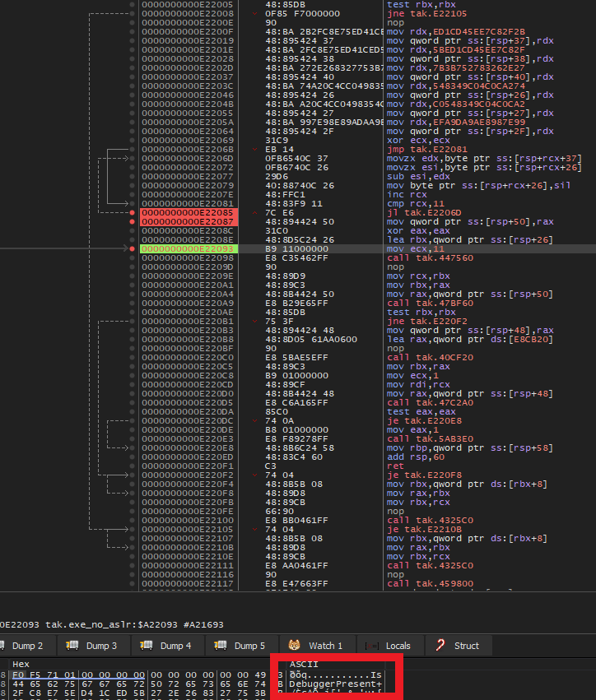Select 'mov rdx,7B3B752783262E27' instruction
Viewport: 596px width, 700px height.
pyautogui.click(x=456, y=67)
